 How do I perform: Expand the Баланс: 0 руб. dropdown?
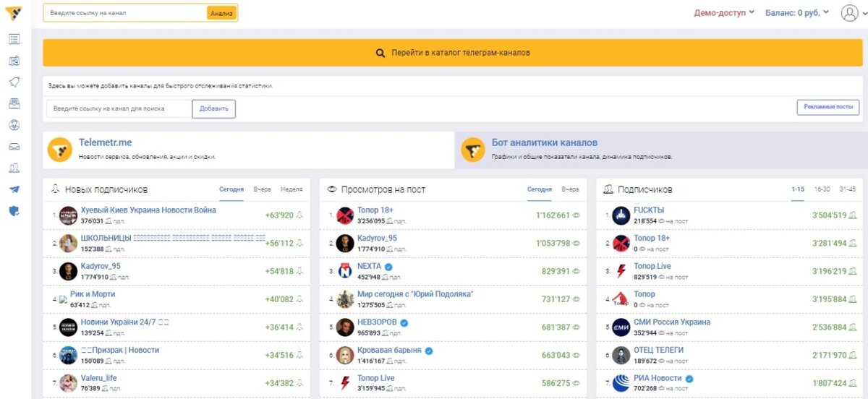tap(797, 13)
